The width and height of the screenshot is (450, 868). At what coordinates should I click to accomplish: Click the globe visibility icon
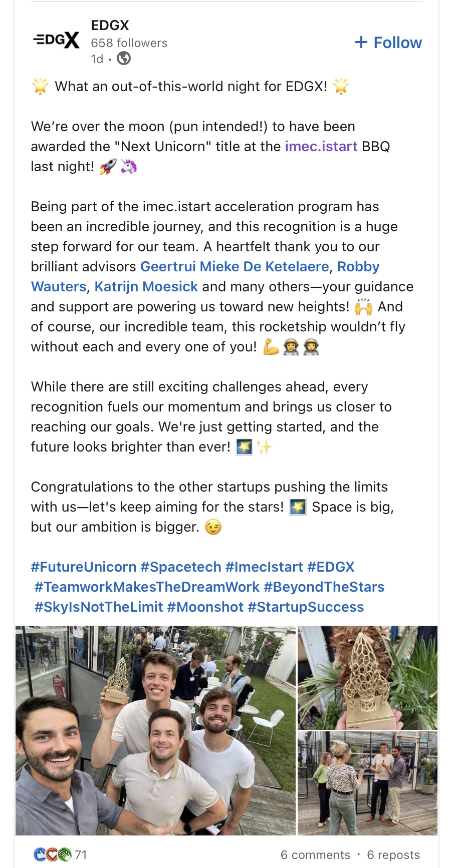[124, 59]
